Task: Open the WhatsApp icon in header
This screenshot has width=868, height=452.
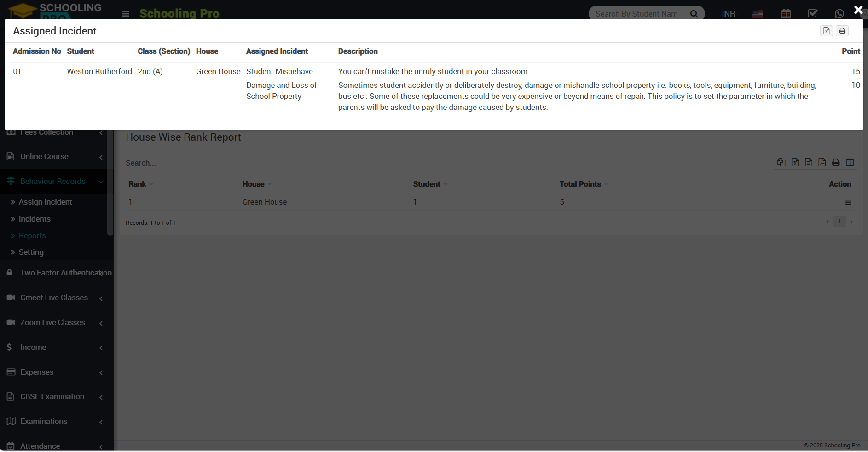Action: (839, 14)
